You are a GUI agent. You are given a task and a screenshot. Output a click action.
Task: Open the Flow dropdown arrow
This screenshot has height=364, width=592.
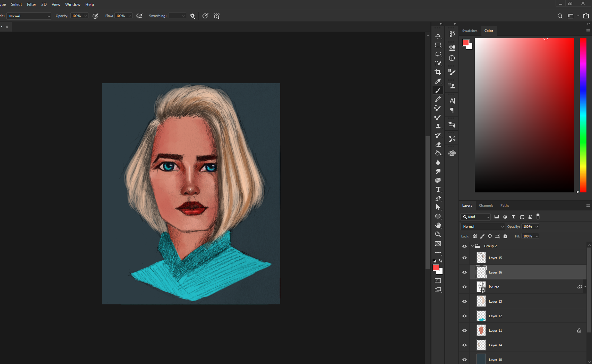point(130,16)
